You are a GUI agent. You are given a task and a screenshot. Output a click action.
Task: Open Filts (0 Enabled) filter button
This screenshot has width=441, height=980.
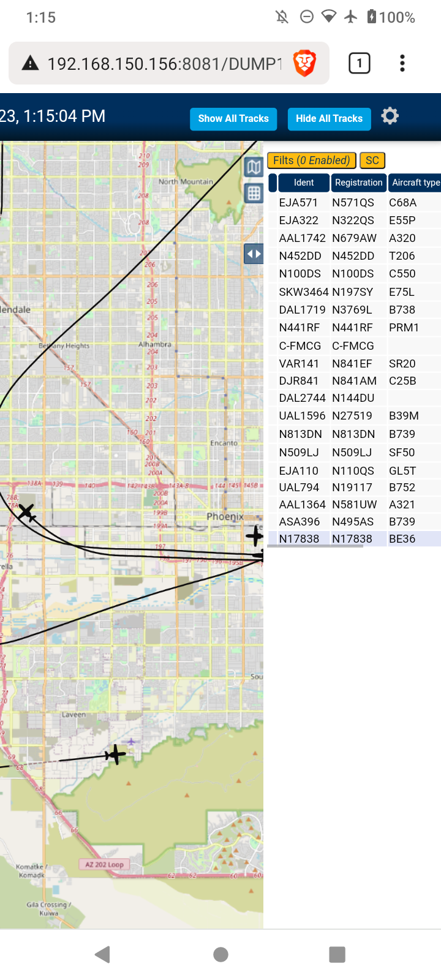click(x=312, y=160)
